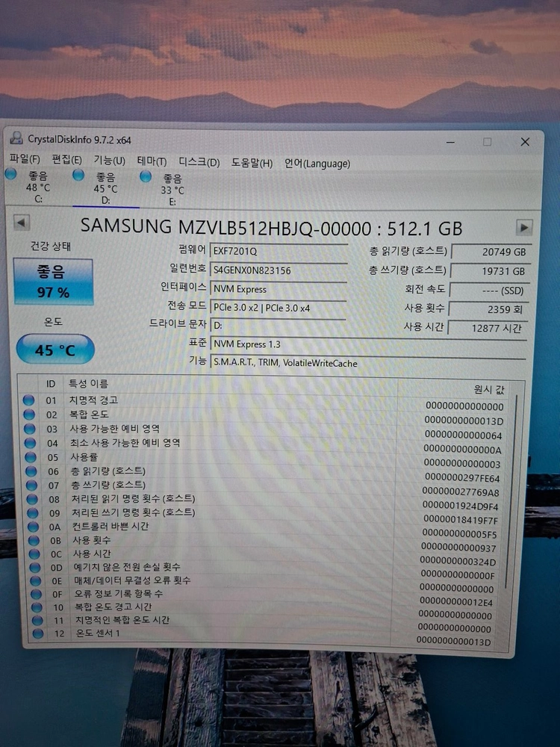560x747 pixels.
Task: Click status icon for 0E 매체/데이터 무결성 오류
Action: point(36,580)
